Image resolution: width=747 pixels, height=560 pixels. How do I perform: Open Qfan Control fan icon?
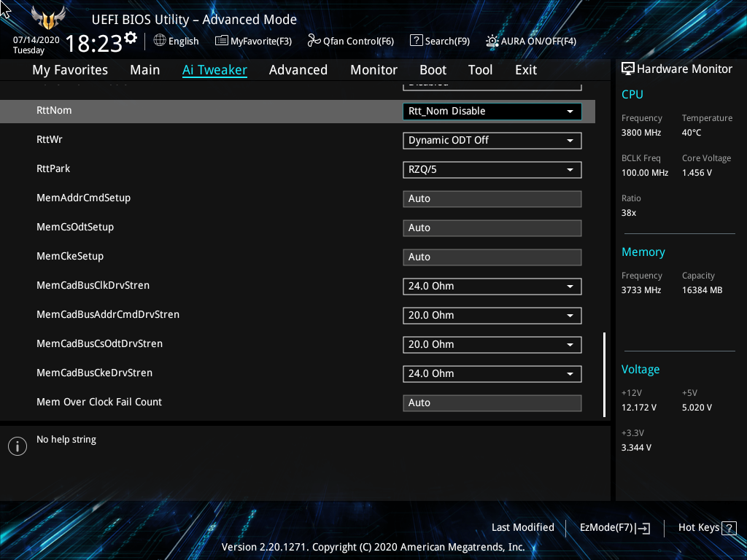click(x=314, y=41)
